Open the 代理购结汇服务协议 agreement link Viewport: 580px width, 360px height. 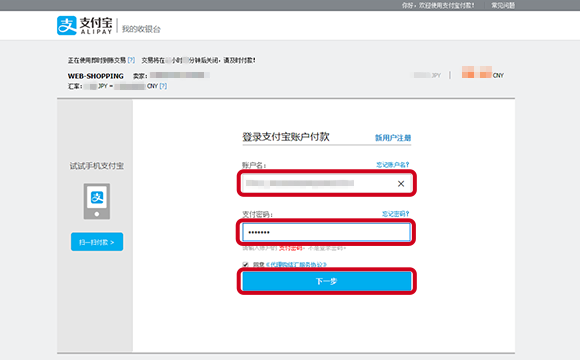pyautogui.click(x=296, y=265)
